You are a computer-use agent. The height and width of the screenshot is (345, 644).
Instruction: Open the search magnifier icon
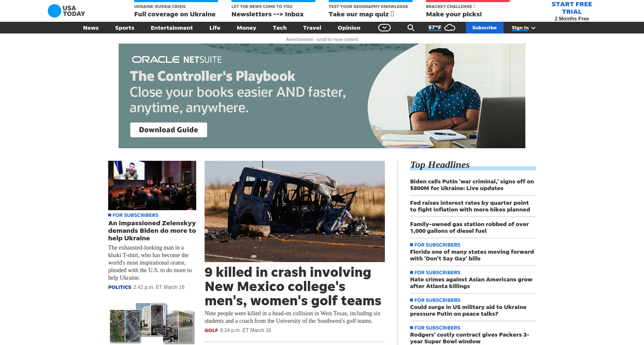click(411, 28)
